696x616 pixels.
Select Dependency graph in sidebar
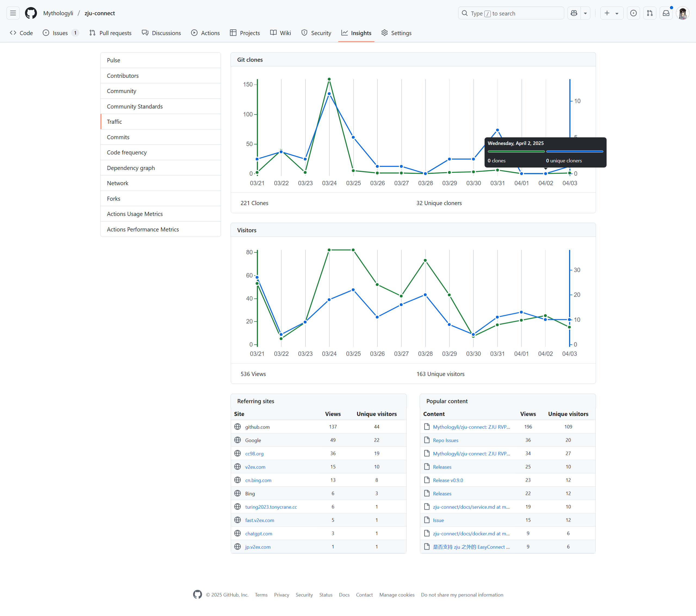pos(131,168)
